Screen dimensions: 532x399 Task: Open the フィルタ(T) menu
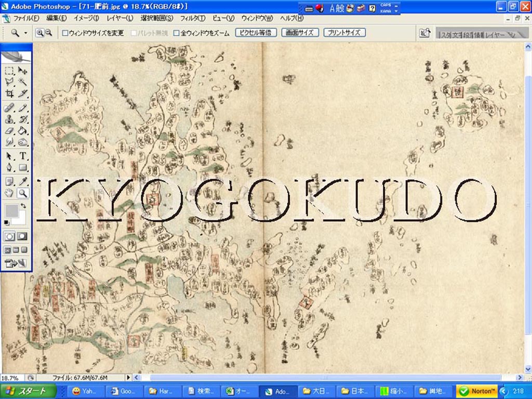tap(192, 18)
